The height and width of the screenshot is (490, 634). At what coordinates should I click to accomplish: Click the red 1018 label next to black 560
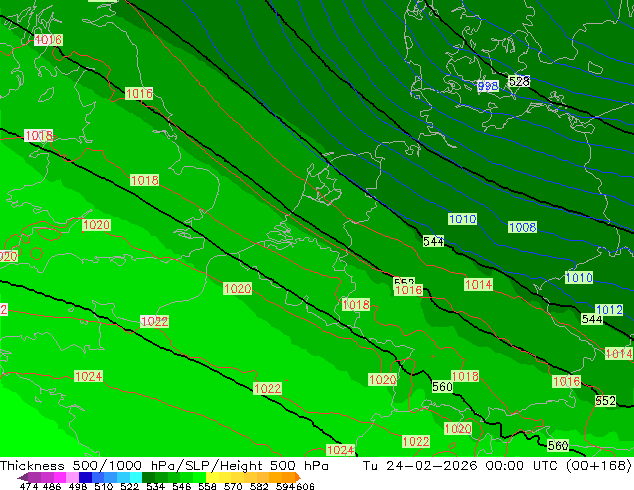465,376
